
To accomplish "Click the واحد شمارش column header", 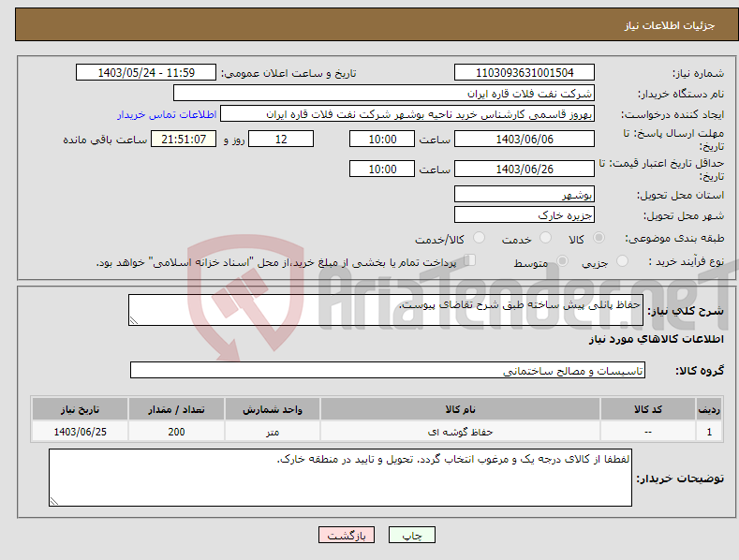I will [273, 409].
